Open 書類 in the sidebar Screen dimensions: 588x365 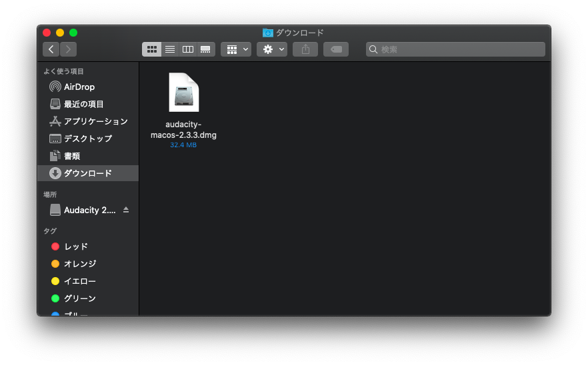click(x=88, y=156)
